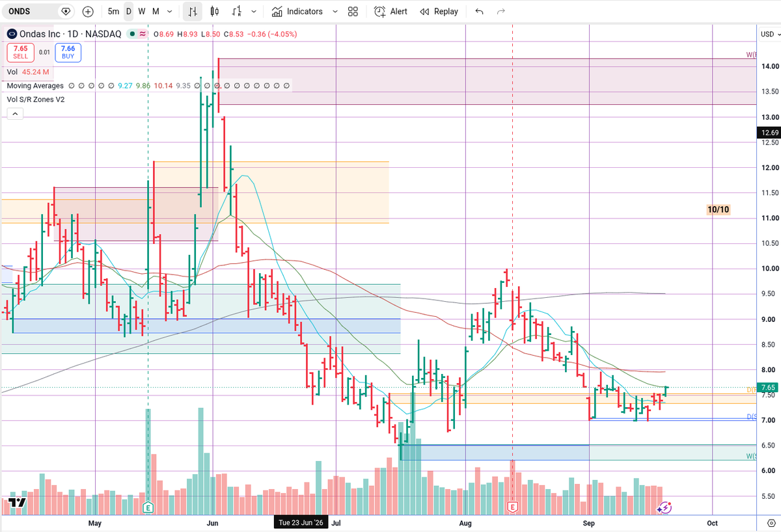781x532 pixels.
Task: Undo the last chart action
Action: coord(480,11)
